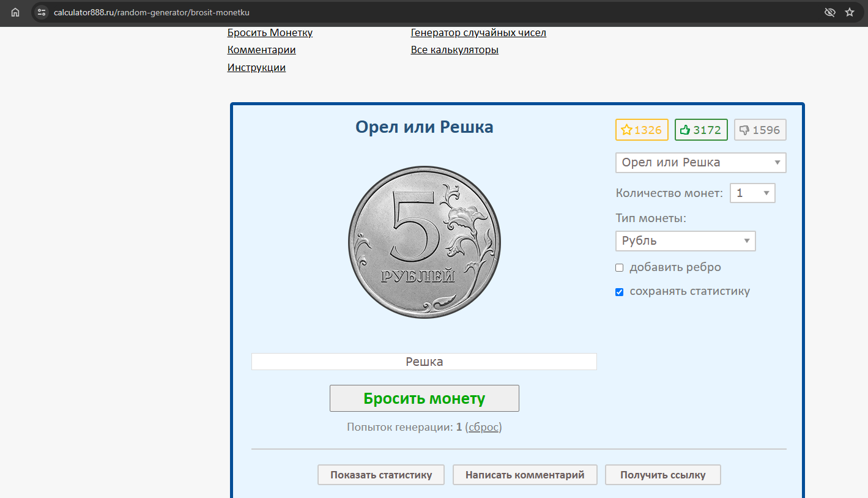This screenshot has width=868, height=498.
Task: Open 'Бросить Монетку' link
Action: tap(270, 33)
